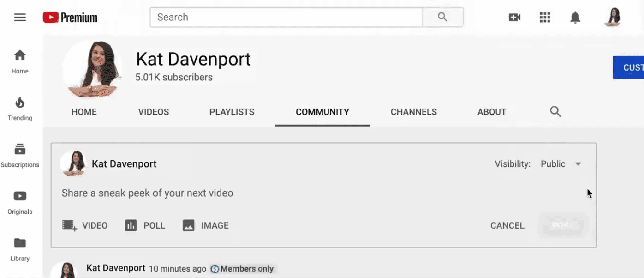Check notifications via the bell icon
The image size is (644, 278).
point(575,17)
